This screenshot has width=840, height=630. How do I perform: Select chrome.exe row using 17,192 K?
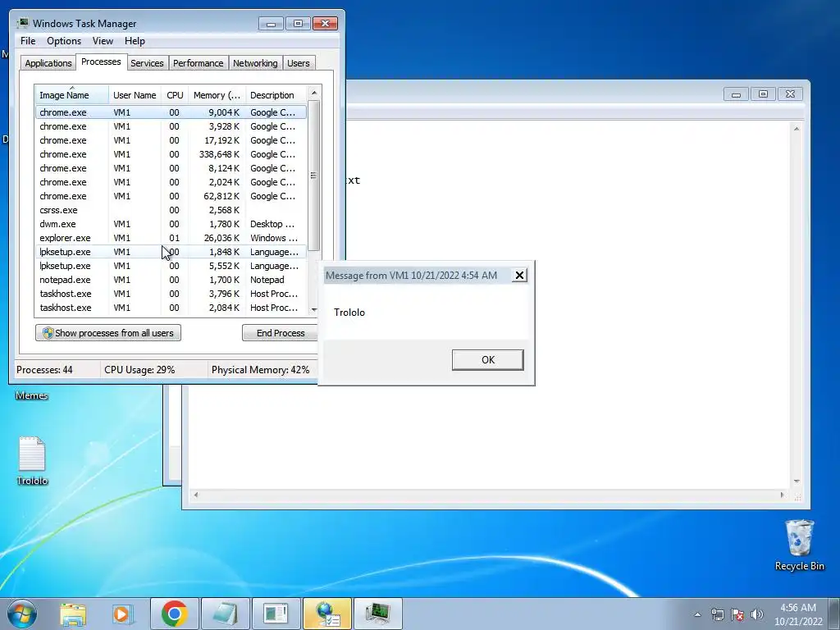click(x=171, y=140)
